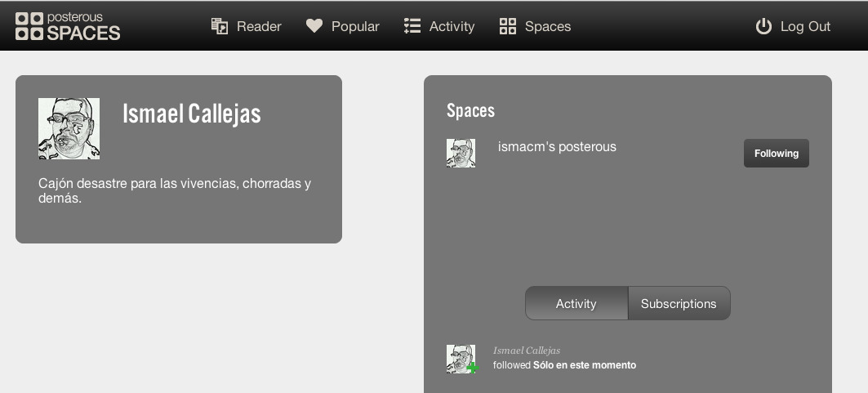Screen dimensions: 868x393
Task: Click the Popular heart icon
Action: (x=314, y=26)
